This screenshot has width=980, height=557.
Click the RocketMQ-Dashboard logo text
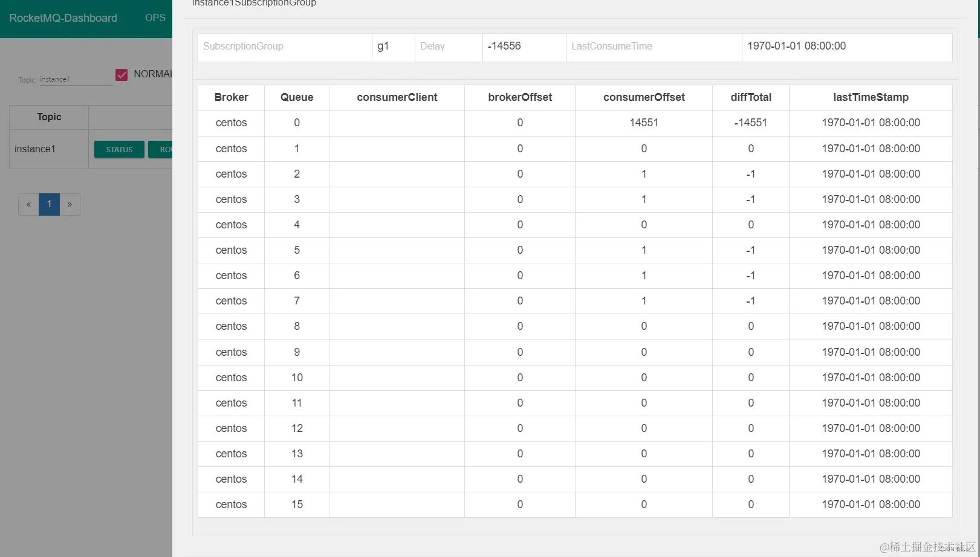(63, 18)
